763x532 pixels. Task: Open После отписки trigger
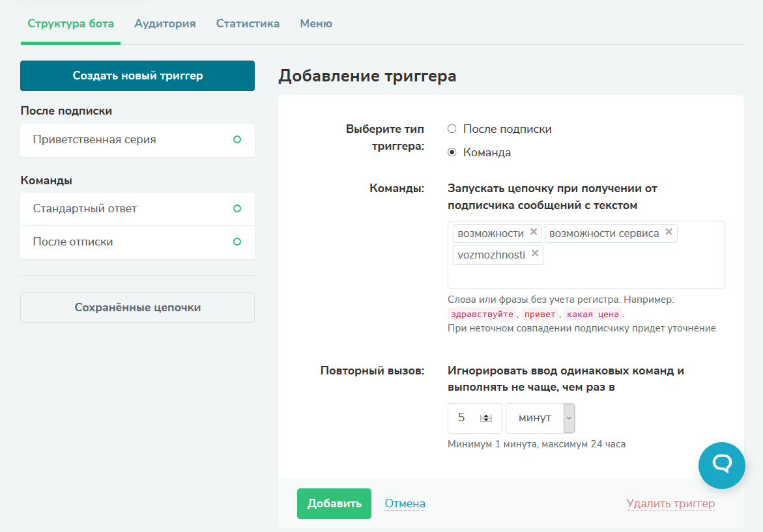pyautogui.click(x=137, y=242)
